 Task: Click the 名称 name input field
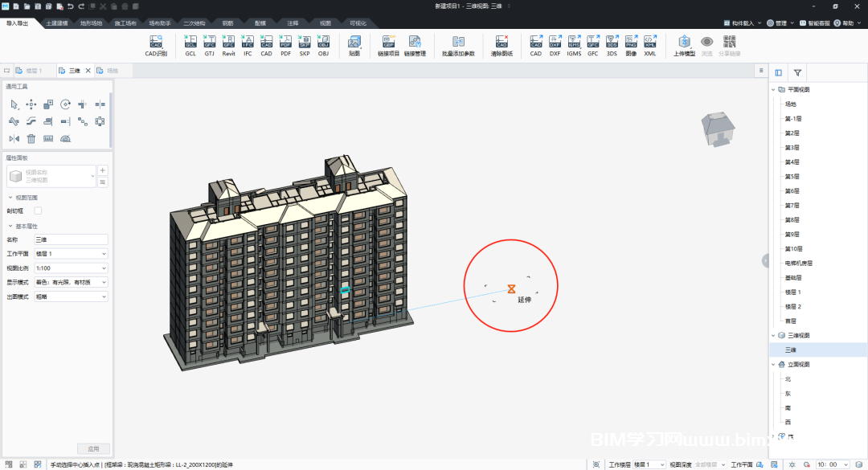coord(71,239)
